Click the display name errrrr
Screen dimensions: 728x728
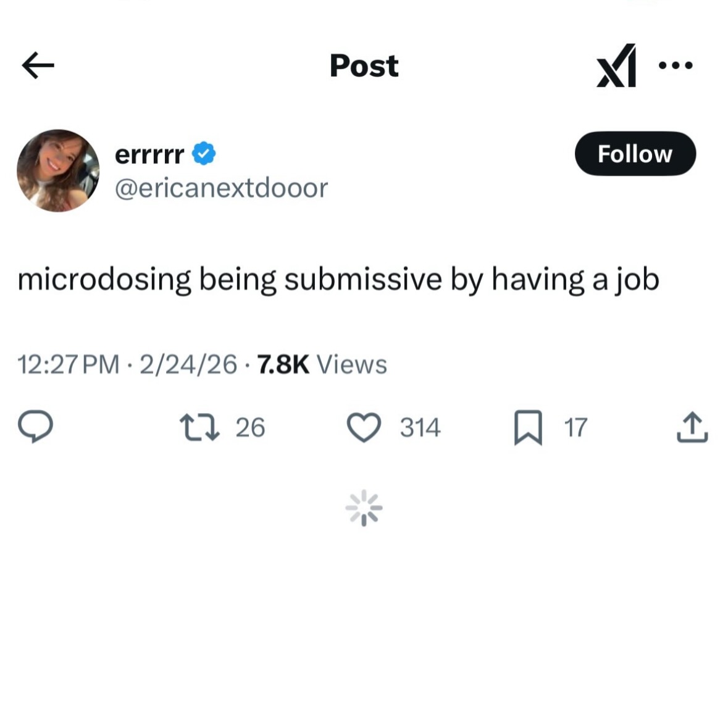pos(149,154)
